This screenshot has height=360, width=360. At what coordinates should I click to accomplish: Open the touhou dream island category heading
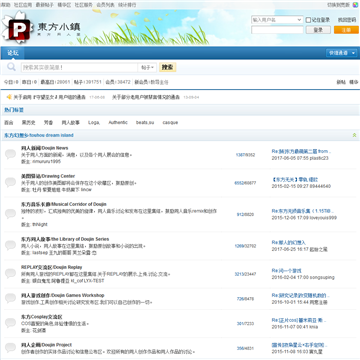pos(39,135)
